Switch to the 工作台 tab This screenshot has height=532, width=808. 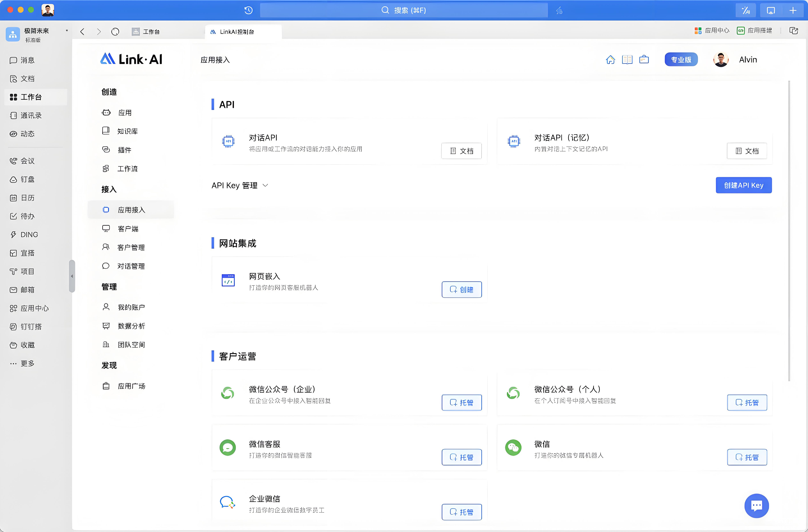pyautogui.click(x=146, y=32)
